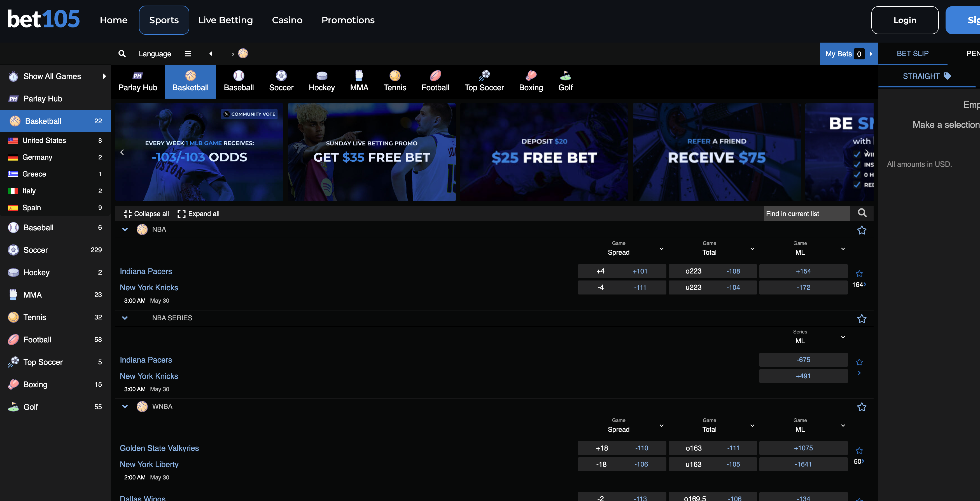Click the previous banner arrow on the promo carousel

(122, 152)
